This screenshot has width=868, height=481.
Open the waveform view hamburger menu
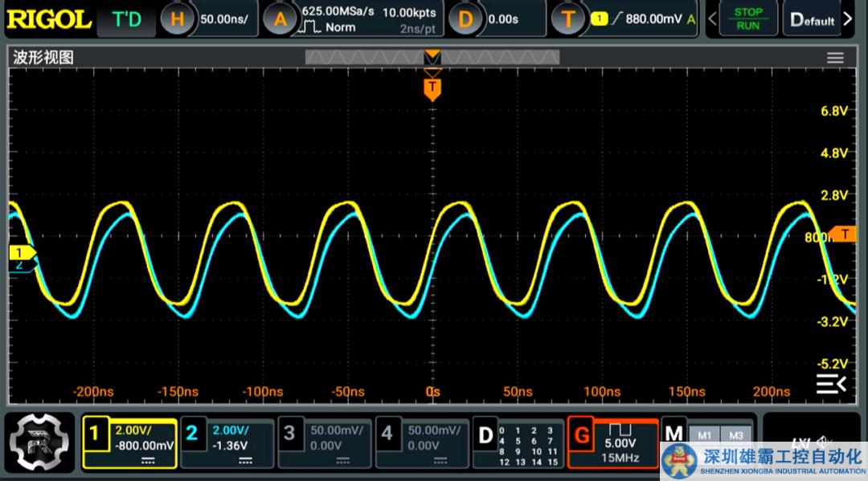pyautogui.click(x=835, y=58)
